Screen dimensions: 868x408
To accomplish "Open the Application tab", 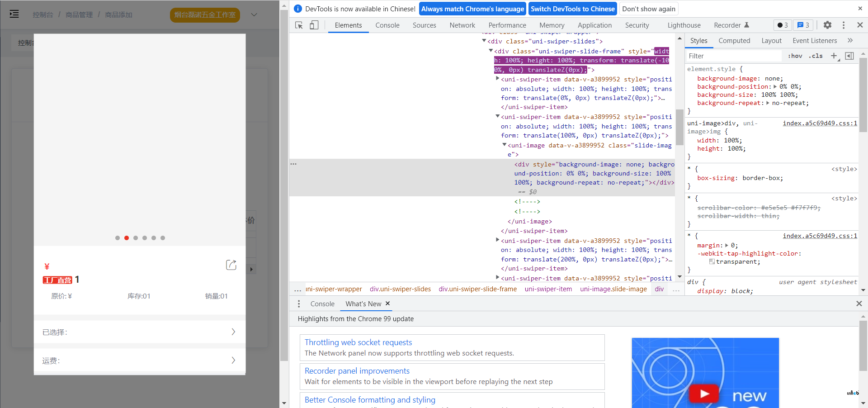I will pyautogui.click(x=594, y=25).
